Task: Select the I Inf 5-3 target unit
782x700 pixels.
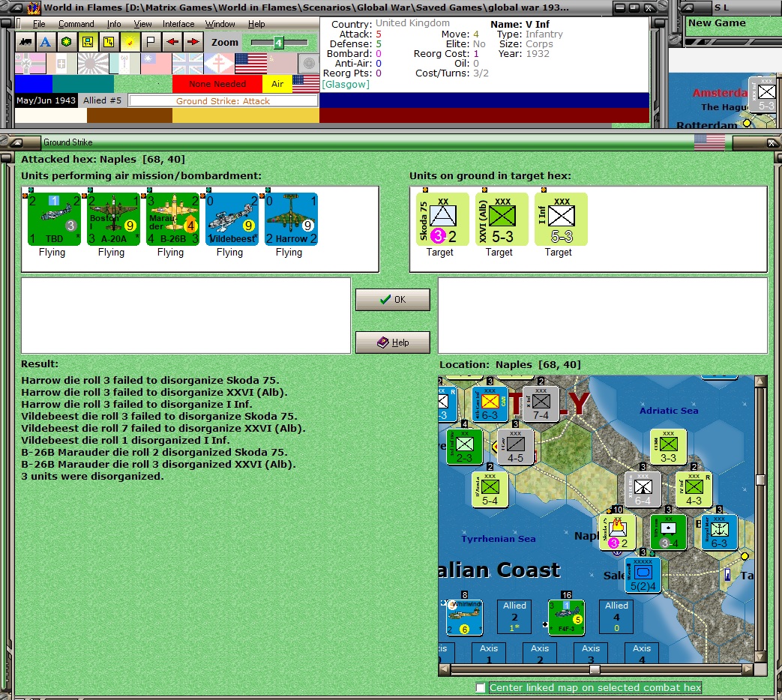Action: point(561,220)
